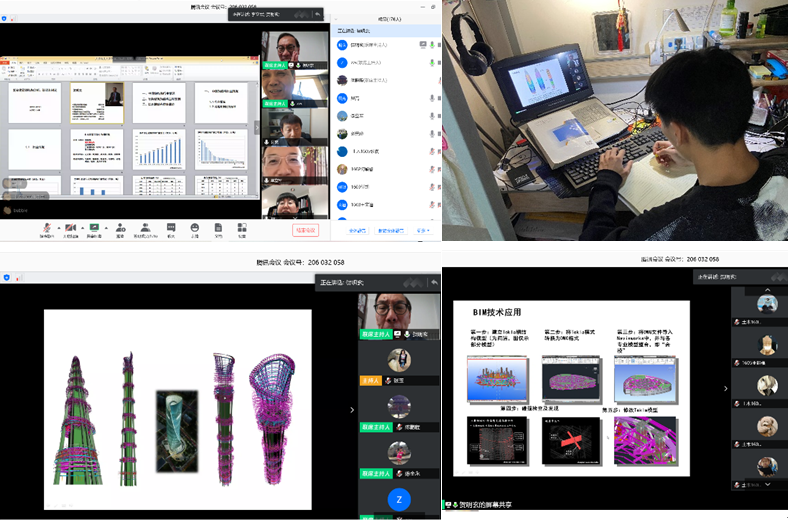Click the camera video icon in meeting toolbar
This screenshot has width=788, height=520.
coord(71,228)
